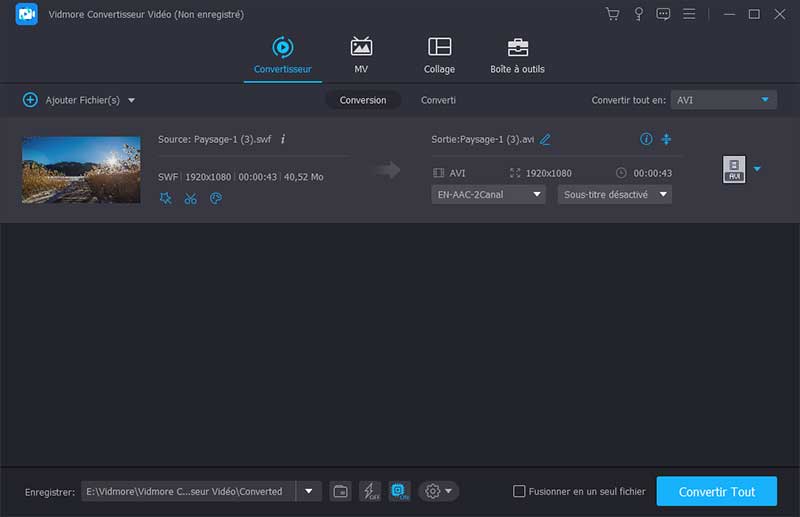Open Convertir tout en AVI dropdown

[x=723, y=100]
